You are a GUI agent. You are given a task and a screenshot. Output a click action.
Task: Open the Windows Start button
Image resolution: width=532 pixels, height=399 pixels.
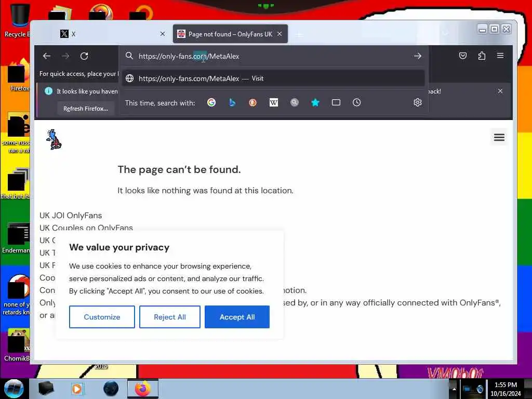tap(14, 389)
